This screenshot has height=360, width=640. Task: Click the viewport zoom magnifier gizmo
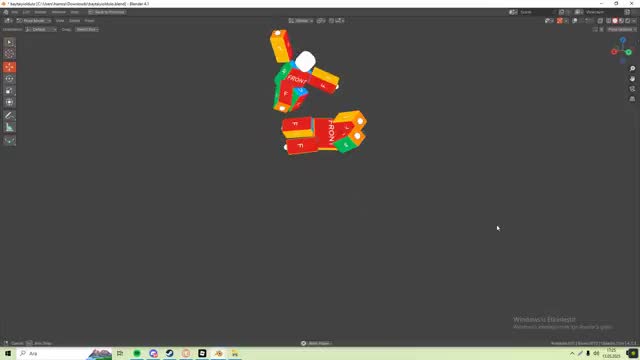(x=632, y=69)
